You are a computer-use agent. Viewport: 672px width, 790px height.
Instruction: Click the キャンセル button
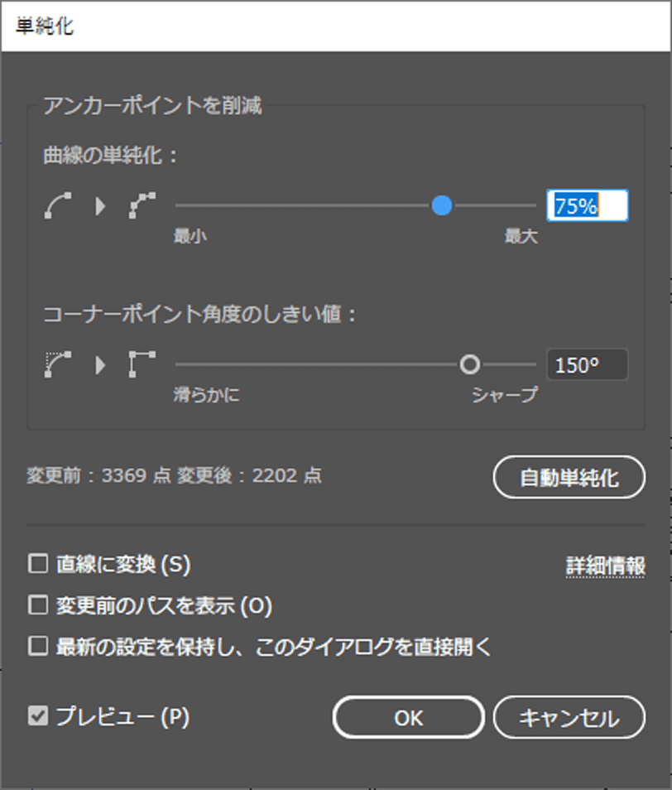569,717
